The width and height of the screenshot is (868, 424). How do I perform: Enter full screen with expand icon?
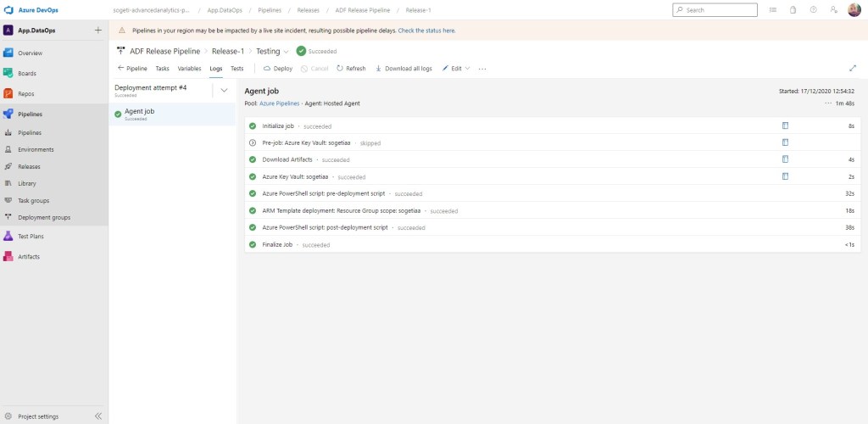click(852, 68)
